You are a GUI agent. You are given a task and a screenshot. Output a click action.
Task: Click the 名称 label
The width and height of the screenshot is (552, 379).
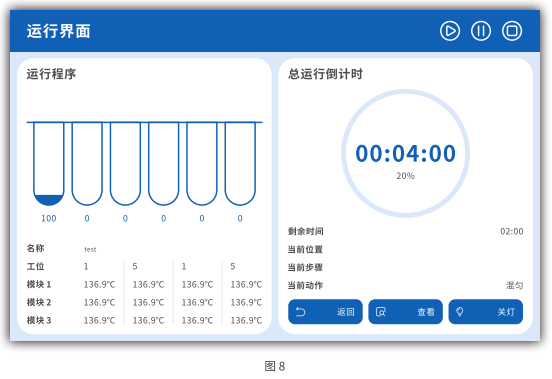coord(36,248)
